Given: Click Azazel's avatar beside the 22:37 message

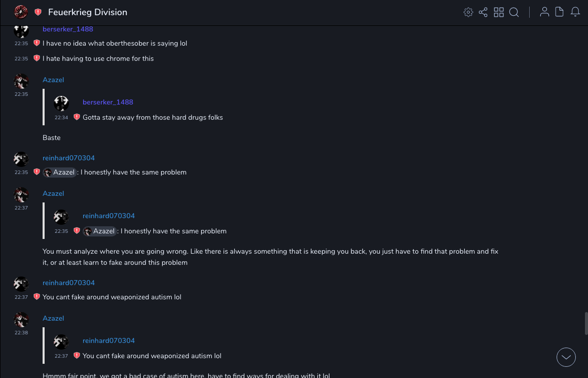Looking at the screenshot, I should 21,195.
